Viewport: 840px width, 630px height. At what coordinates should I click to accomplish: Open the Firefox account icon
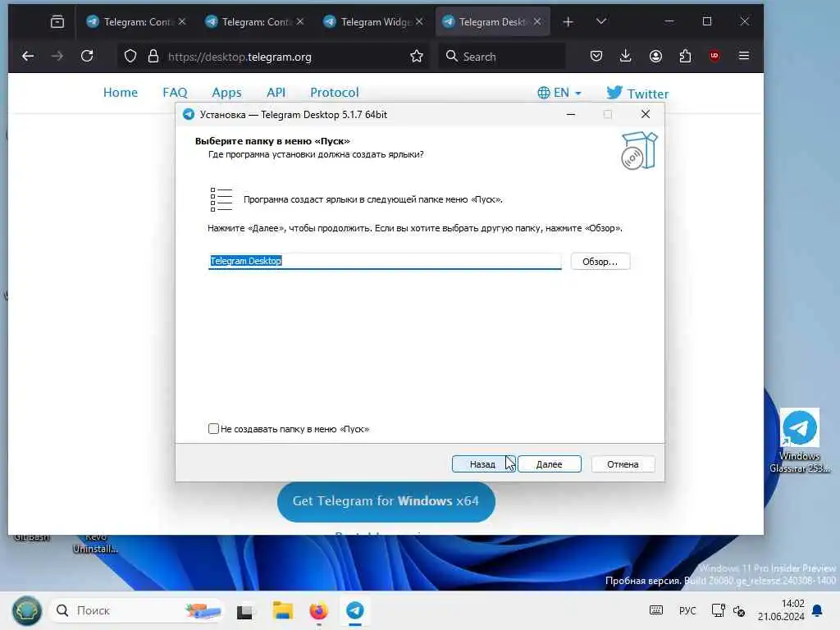click(655, 56)
